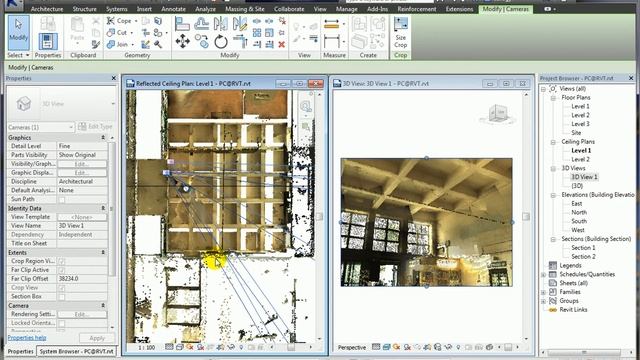Click the Cope geometry tool
Screen dimensions: 640x360
pyautogui.click(x=119, y=20)
